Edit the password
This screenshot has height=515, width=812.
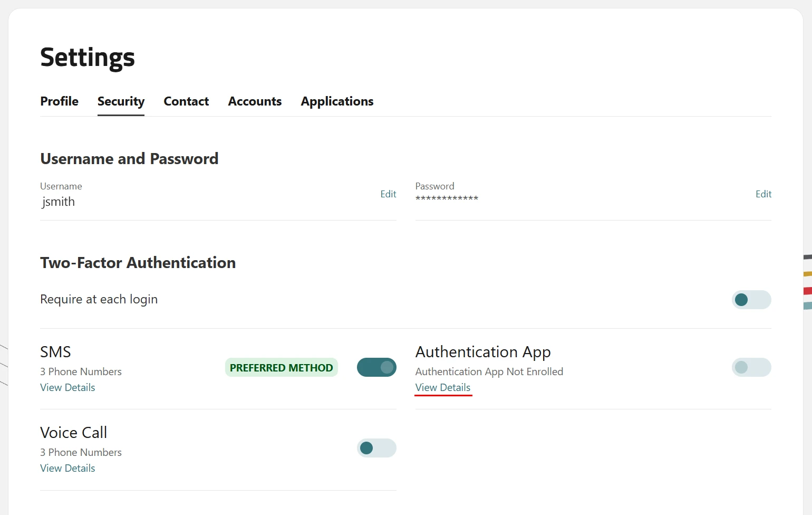click(x=763, y=194)
